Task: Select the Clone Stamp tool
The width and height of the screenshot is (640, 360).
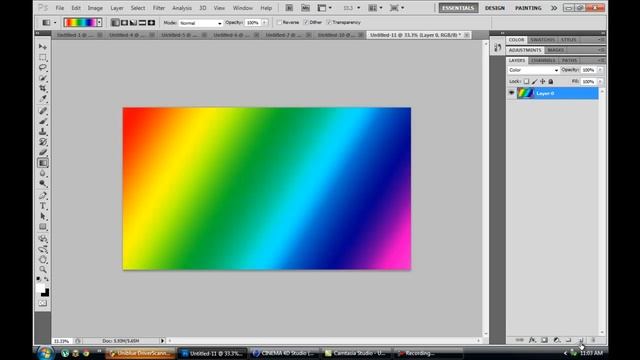Action: [x=43, y=131]
